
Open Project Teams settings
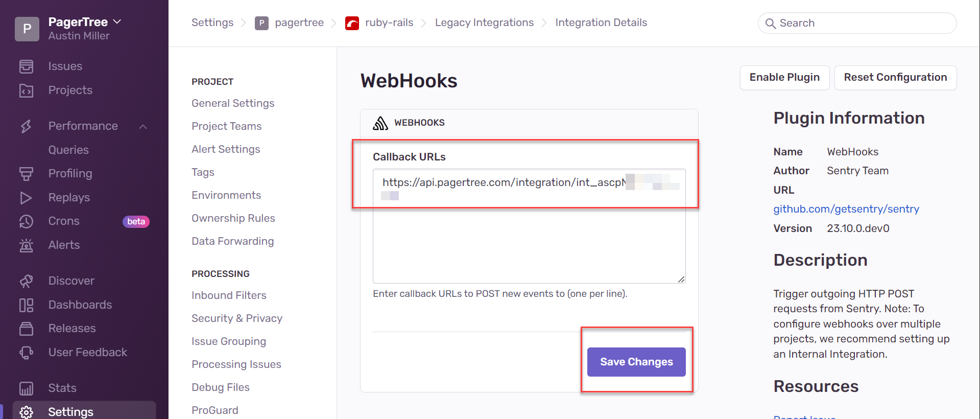point(226,126)
